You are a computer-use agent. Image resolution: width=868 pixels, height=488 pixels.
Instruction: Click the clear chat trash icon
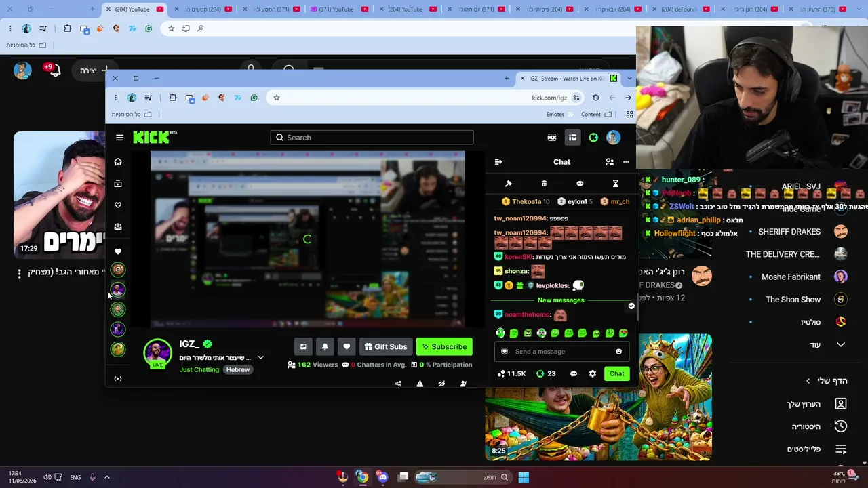(x=544, y=184)
